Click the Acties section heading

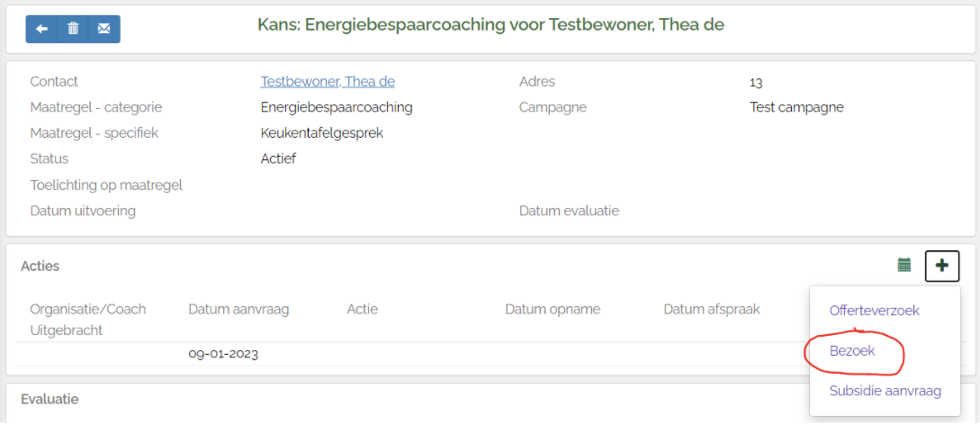[x=40, y=266]
